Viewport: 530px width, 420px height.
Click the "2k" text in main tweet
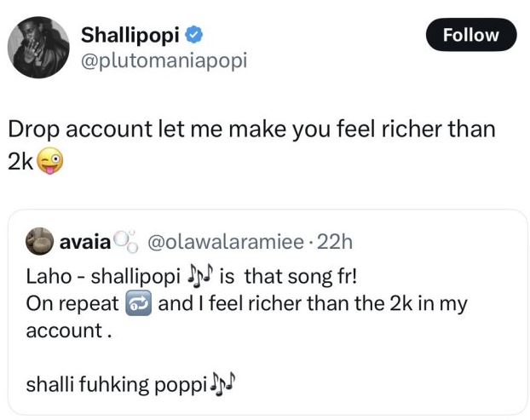(x=20, y=162)
